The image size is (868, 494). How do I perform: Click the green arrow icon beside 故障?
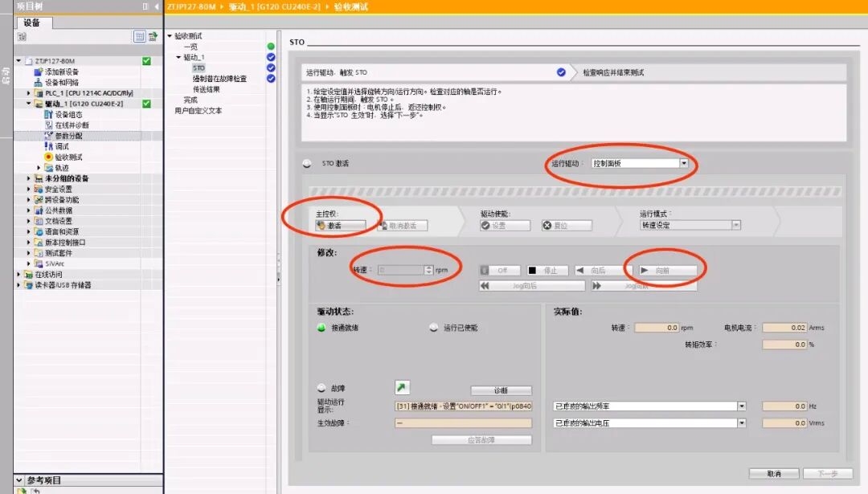click(x=403, y=387)
